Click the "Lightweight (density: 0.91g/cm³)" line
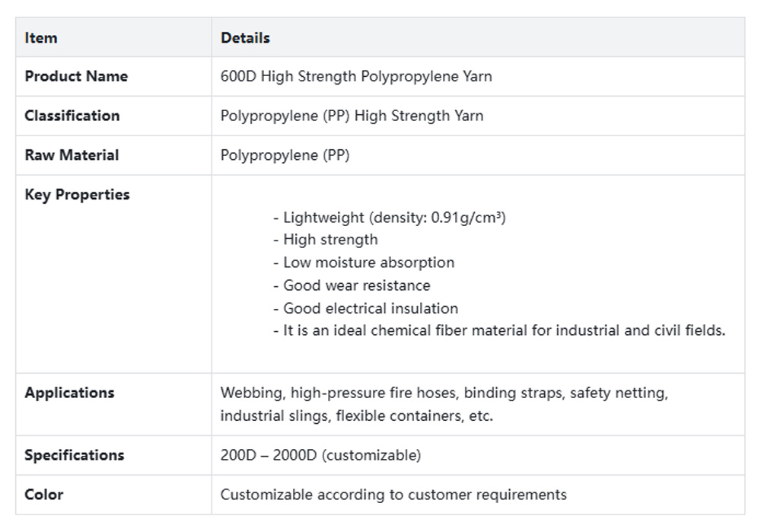Image resolution: width=761 pixels, height=532 pixels. pos(390,218)
